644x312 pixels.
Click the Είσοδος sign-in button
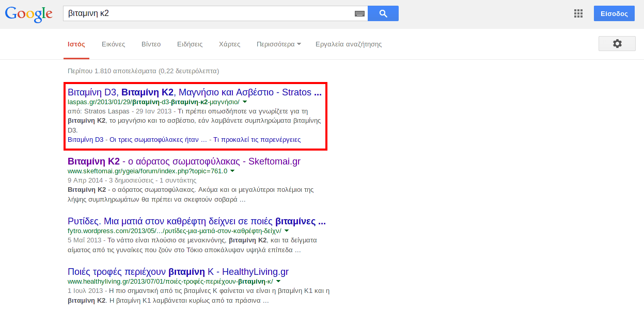click(x=614, y=13)
